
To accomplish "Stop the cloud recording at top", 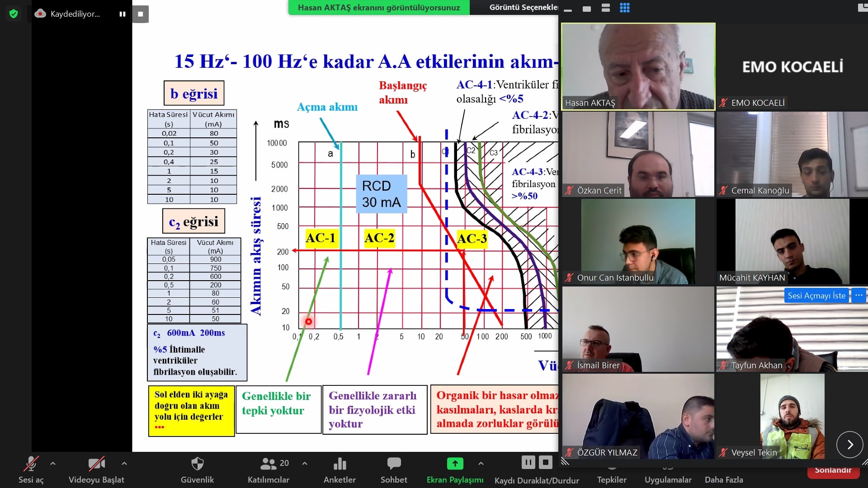I will (141, 14).
